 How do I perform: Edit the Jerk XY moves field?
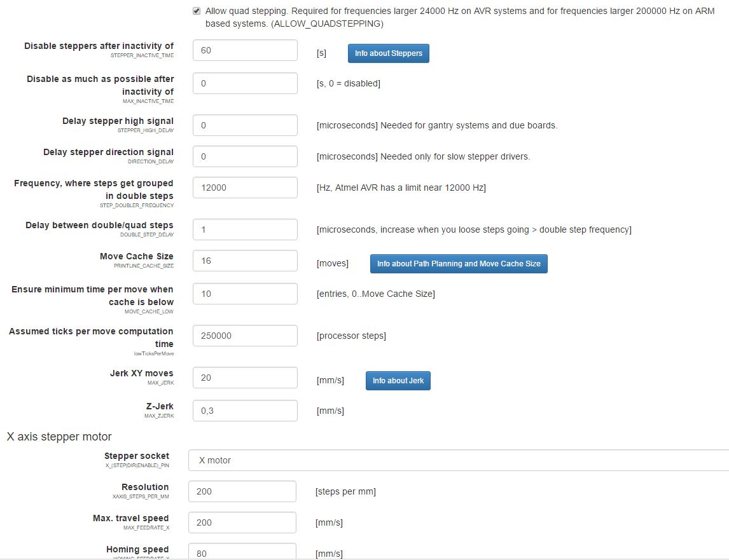click(x=245, y=378)
